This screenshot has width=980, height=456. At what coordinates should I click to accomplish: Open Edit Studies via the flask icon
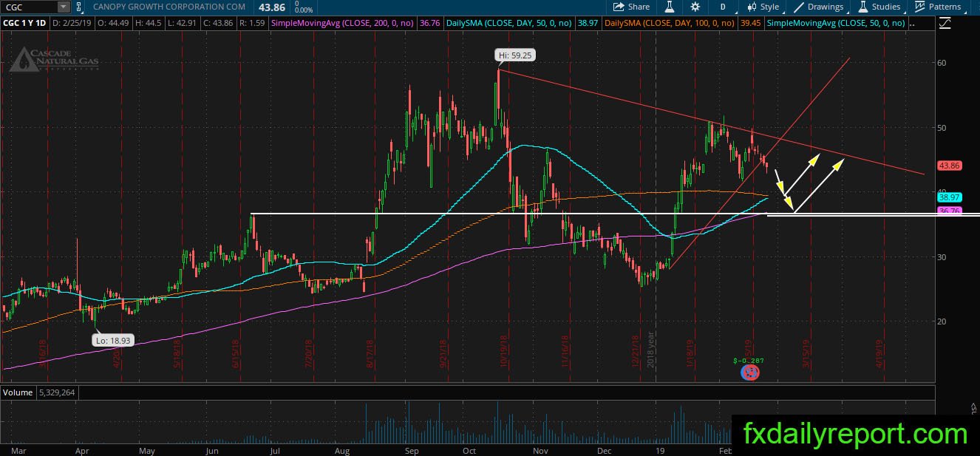tap(670, 7)
